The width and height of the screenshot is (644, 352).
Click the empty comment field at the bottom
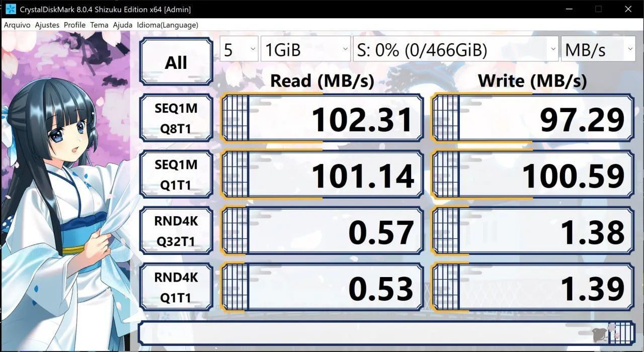pyautogui.click(x=387, y=333)
